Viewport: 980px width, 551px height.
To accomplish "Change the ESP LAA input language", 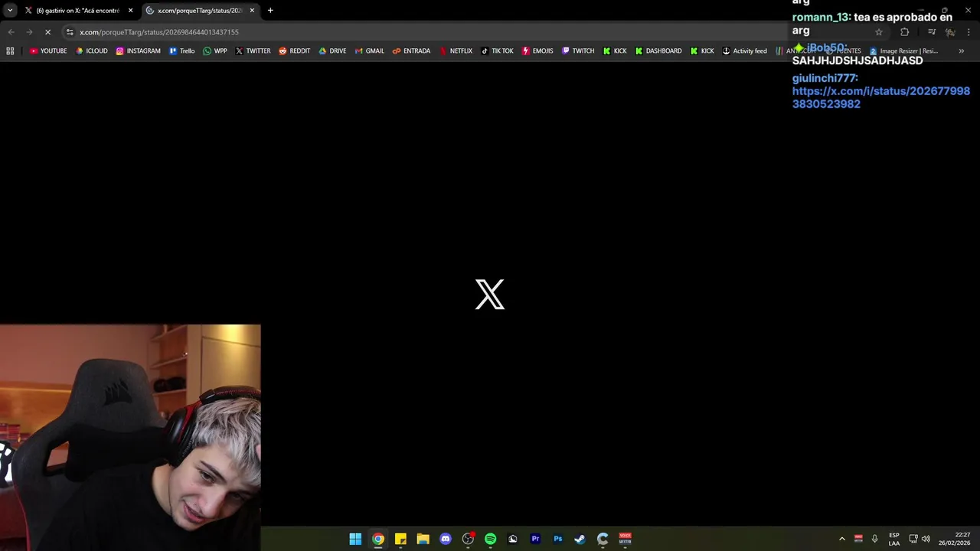I will (x=893, y=539).
